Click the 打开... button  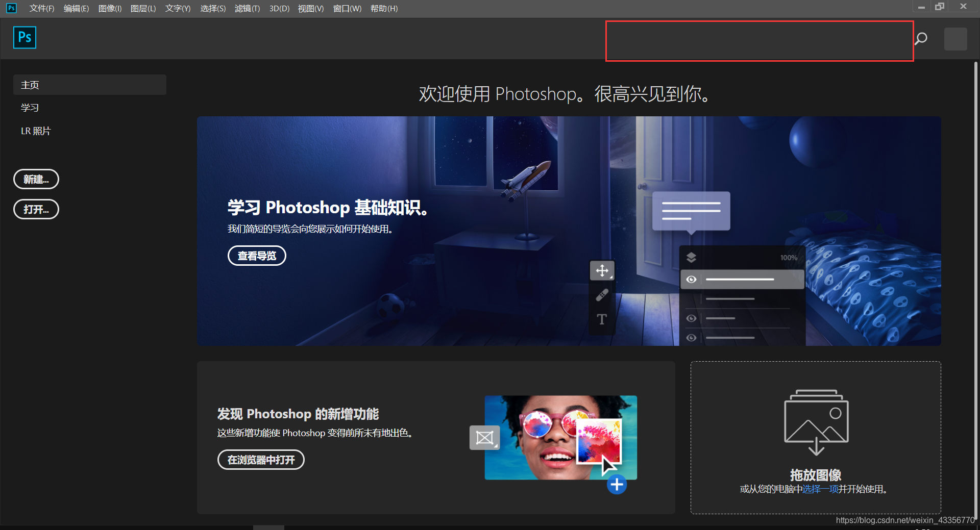[36, 209]
